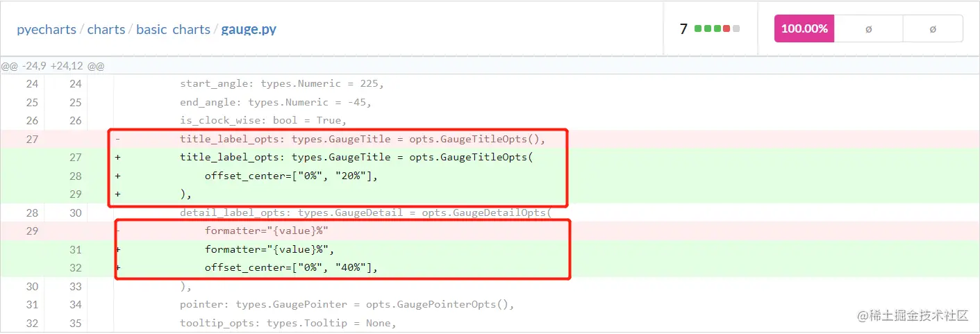Click the @@ -24,9 +24,12 @@ hunk header
980x334 pixels.
[53, 66]
